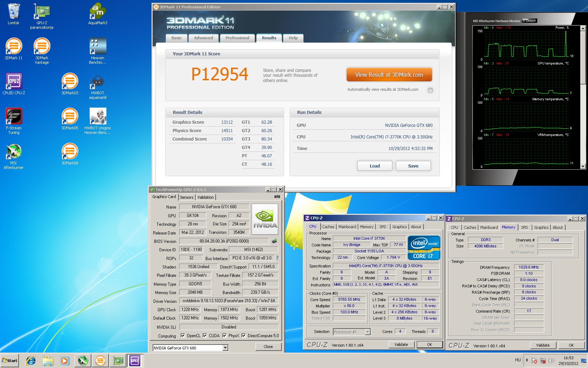Open Internet Explorer from the taskbar

coord(31,360)
